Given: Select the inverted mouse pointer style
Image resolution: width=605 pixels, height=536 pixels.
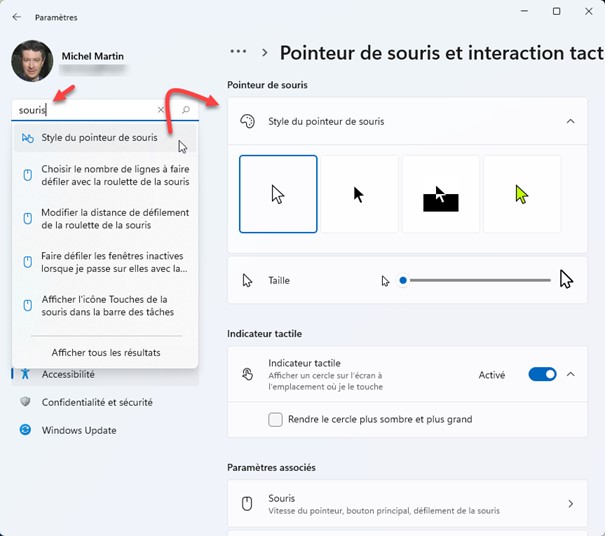Looking at the screenshot, I should [441, 194].
